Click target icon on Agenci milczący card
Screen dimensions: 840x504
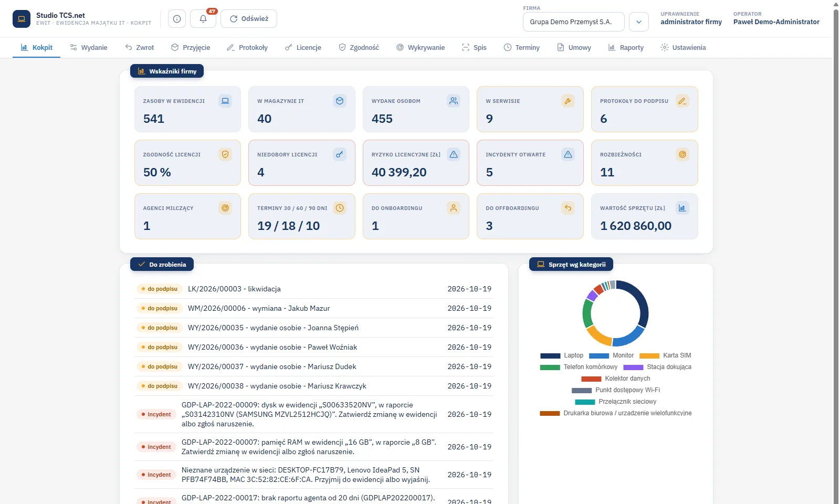coord(225,208)
